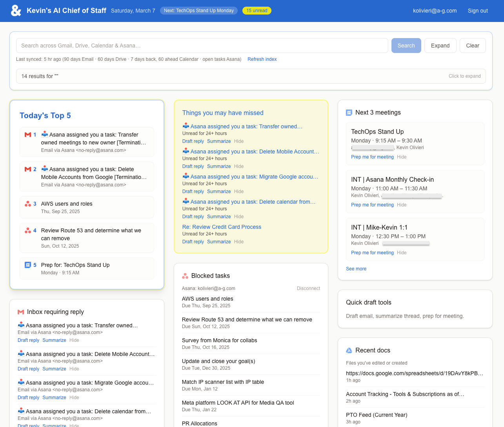This screenshot has height=427, width=504.
Task: Click Next: TechOps Stand Up Monday pill
Action: (198, 11)
